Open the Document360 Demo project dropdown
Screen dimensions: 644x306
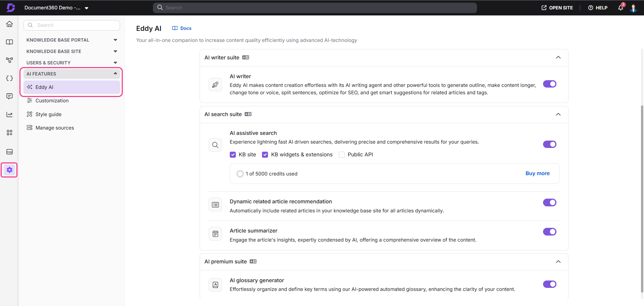pos(56,8)
